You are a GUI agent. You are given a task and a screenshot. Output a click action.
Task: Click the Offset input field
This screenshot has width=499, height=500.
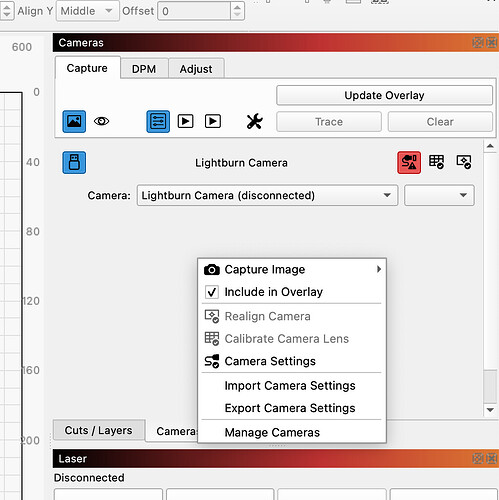click(194, 11)
